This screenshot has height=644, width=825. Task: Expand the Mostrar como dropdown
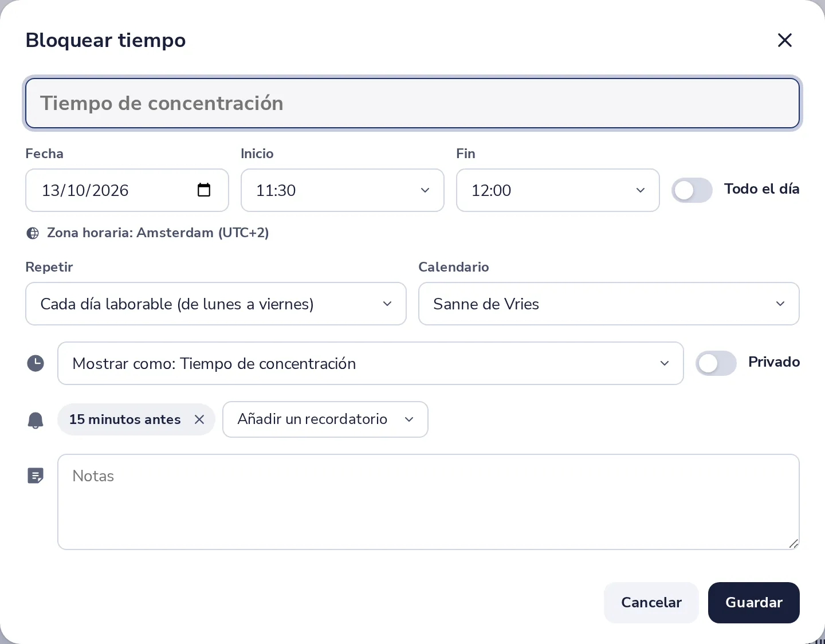pos(371,363)
